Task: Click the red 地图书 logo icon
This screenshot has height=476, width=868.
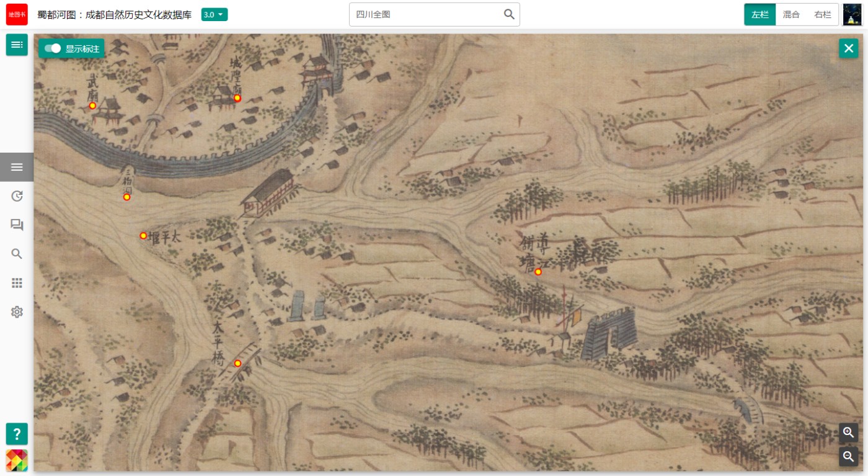Action: tap(17, 14)
